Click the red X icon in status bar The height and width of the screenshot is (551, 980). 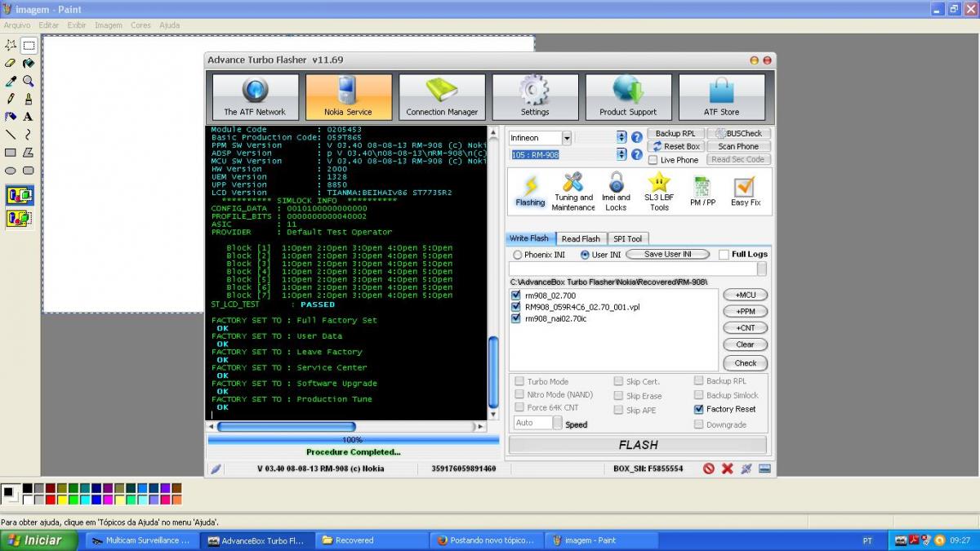pos(727,469)
